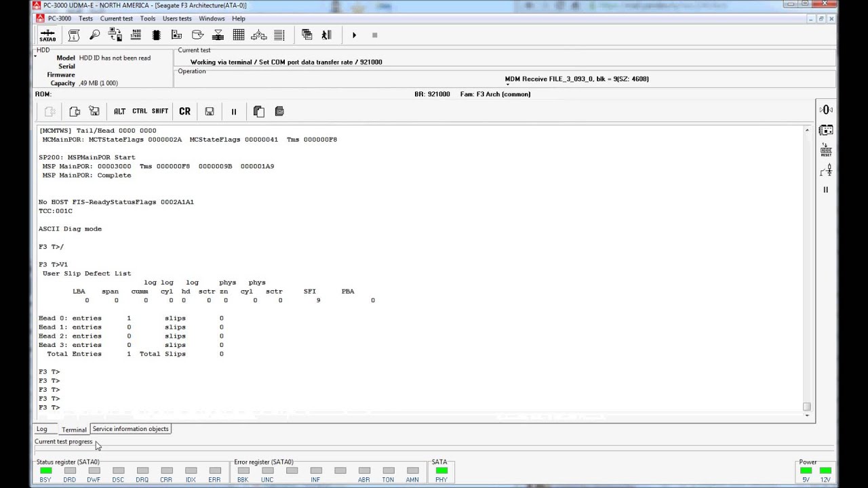Viewport: 868px width, 488px height.
Task: Click the "MDM Receive FILE_3_093_0" operation text
Action: (x=577, y=79)
